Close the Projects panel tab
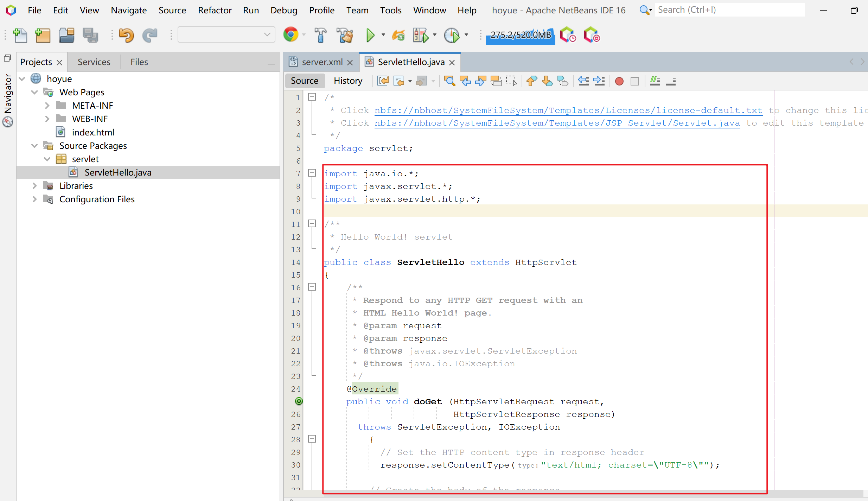The width and height of the screenshot is (868, 501). tap(59, 63)
